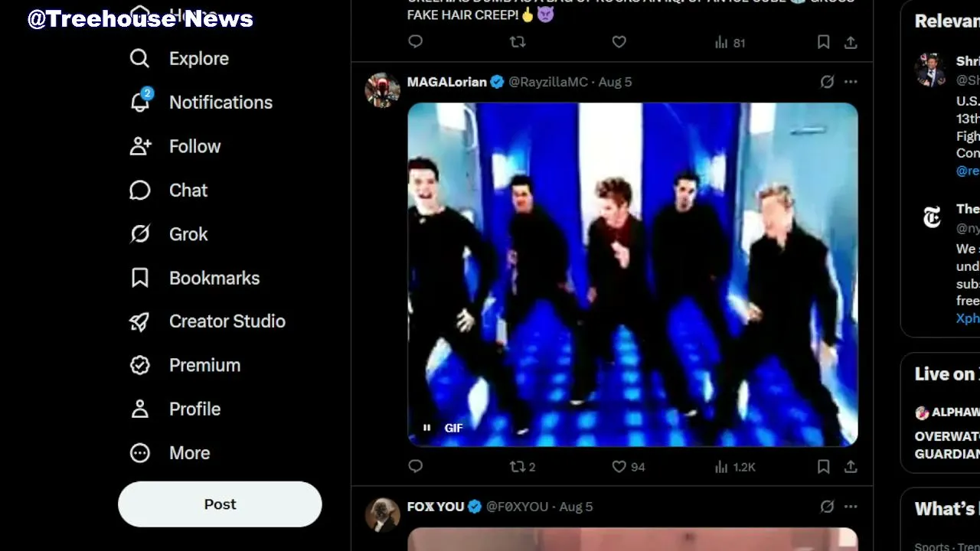Screen dimensions: 980x551
Task: Like the top post with 81 views
Action: point(619,42)
